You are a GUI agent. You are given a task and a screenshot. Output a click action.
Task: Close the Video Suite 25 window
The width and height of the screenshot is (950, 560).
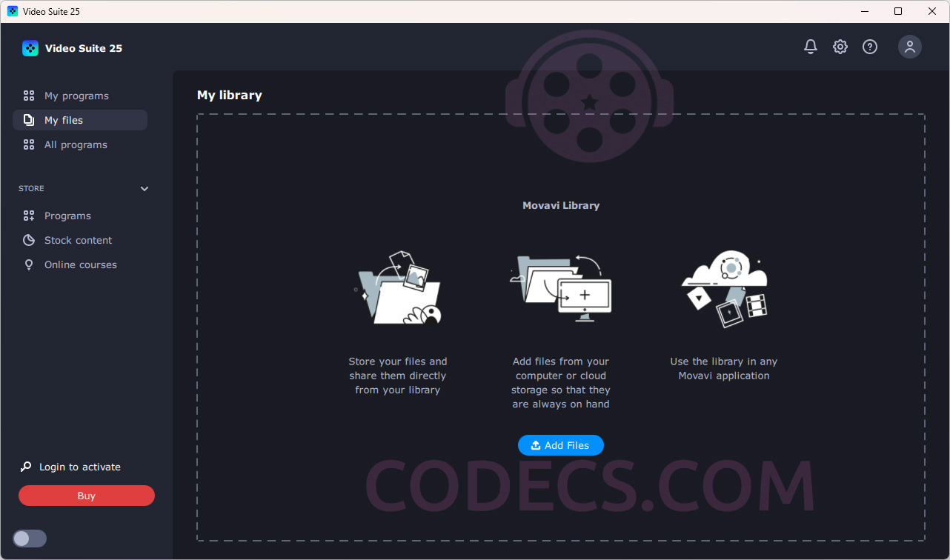tap(932, 11)
